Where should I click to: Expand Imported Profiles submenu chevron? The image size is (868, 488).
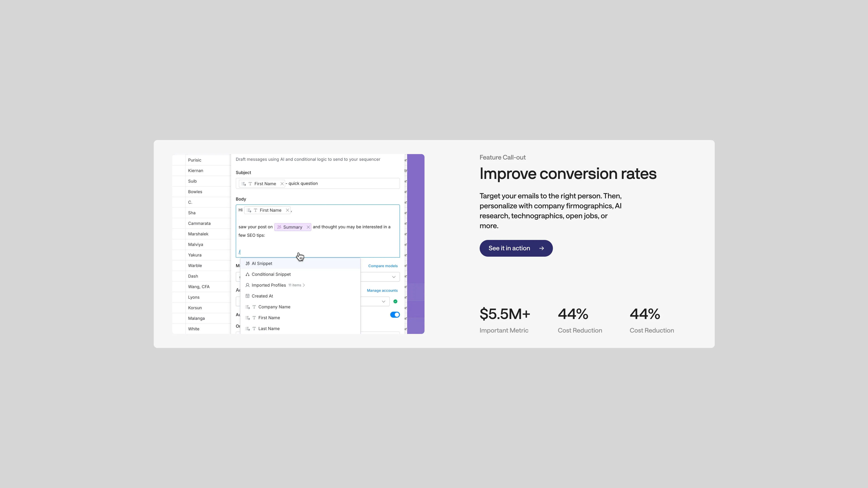(304, 285)
